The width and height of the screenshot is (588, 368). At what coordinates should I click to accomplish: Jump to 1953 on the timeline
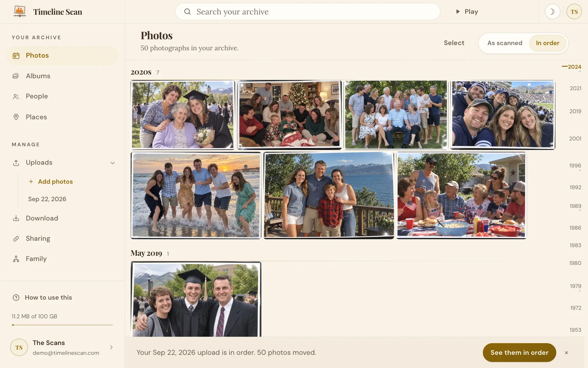click(x=575, y=330)
